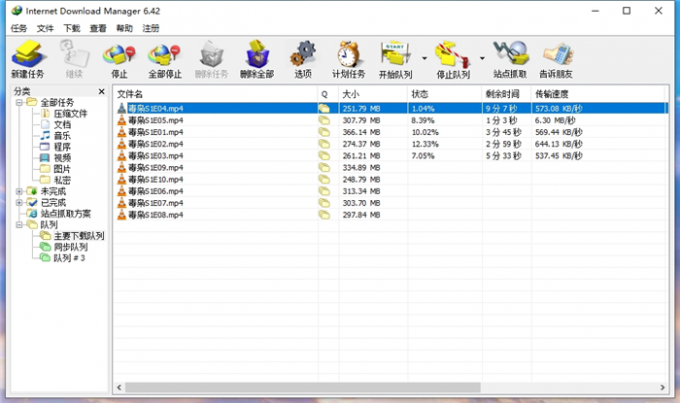Open the 帮助 menu
The width and height of the screenshot is (680, 403).
[x=124, y=29]
